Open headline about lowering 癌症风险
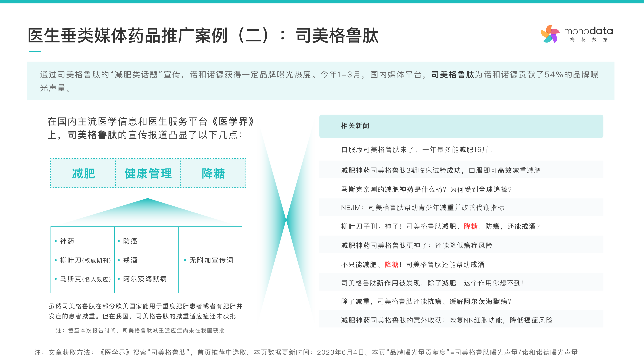This screenshot has width=644, height=362. point(417,246)
